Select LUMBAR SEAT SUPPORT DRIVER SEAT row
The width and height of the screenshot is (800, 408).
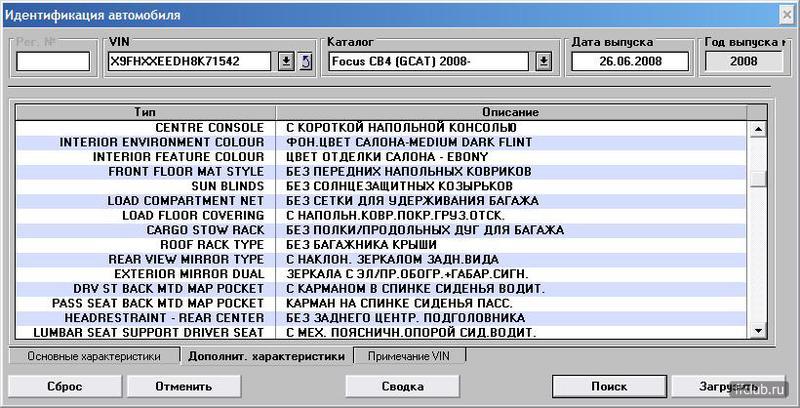pyautogui.click(x=381, y=333)
